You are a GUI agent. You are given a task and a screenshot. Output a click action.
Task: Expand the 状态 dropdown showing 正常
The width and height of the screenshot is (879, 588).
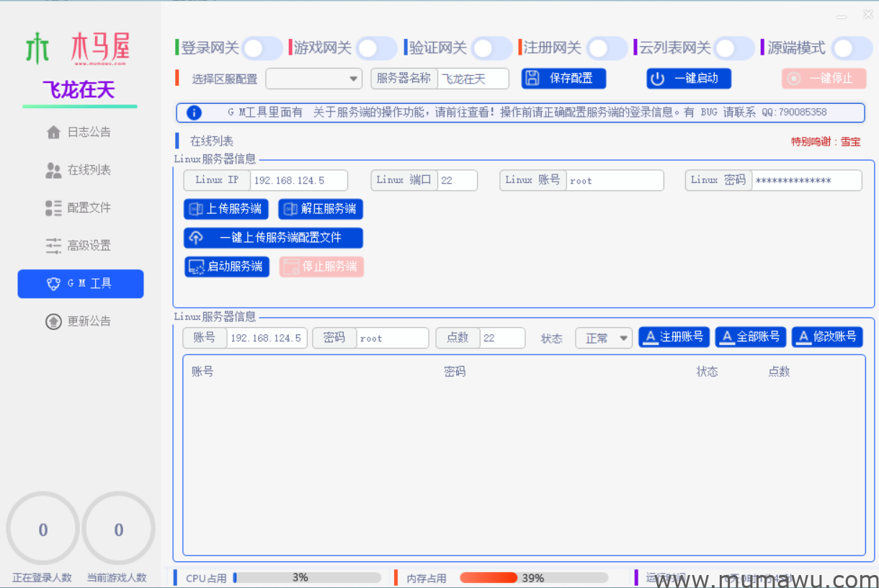(x=604, y=337)
